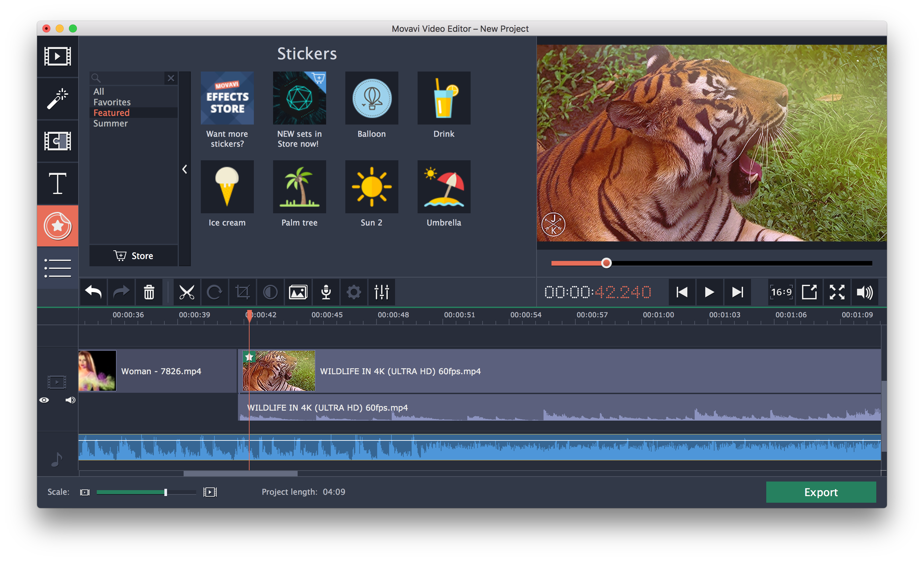This screenshot has width=924, height=561.
Task: Collapse the left stickers sidebar panel
Action: 186,170
